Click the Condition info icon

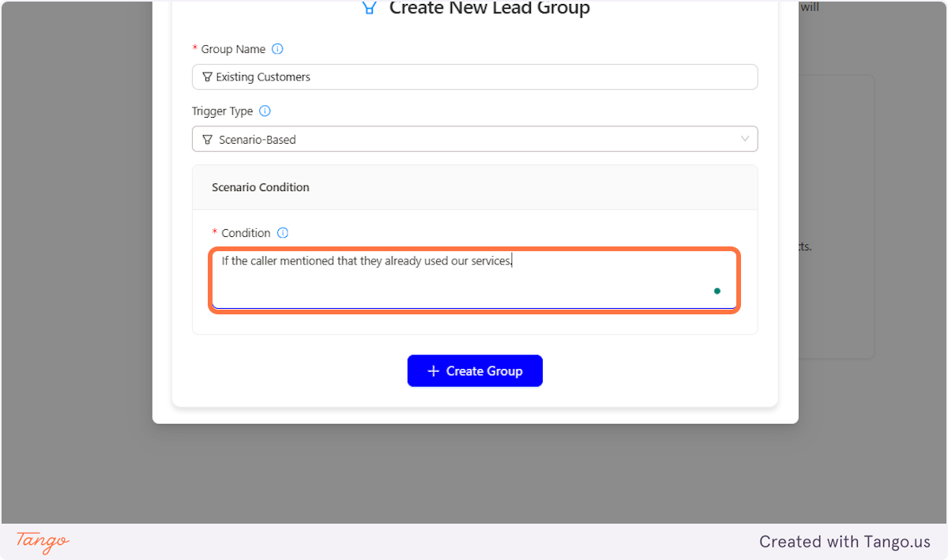tap(283, 233)
